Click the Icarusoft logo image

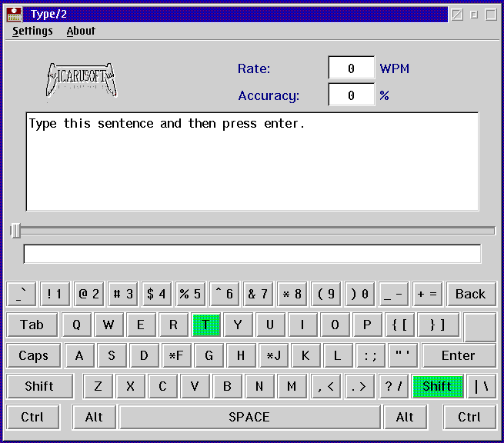point(80,79)
